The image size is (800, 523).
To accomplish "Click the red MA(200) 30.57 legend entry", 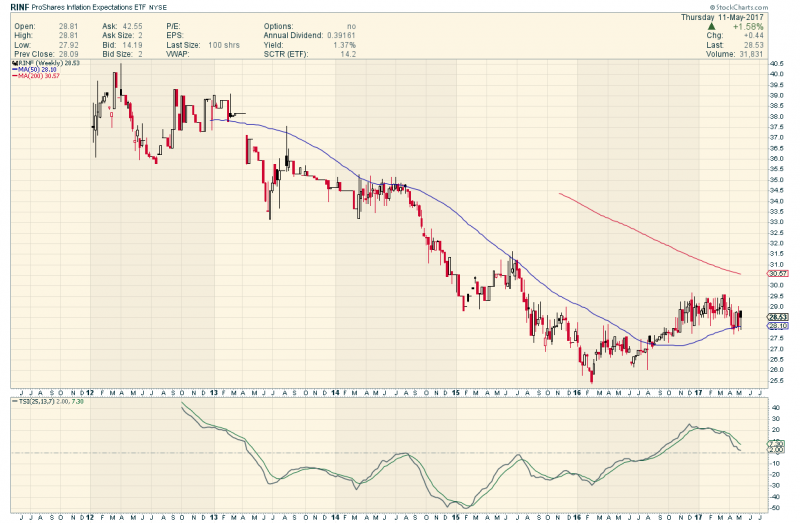I will coord(36,76).
